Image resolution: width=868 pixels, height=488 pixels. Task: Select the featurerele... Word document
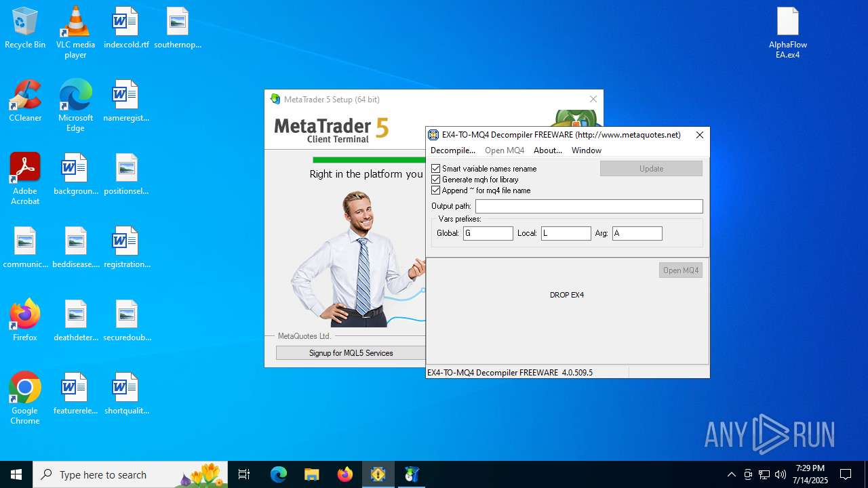click(75, 394)
